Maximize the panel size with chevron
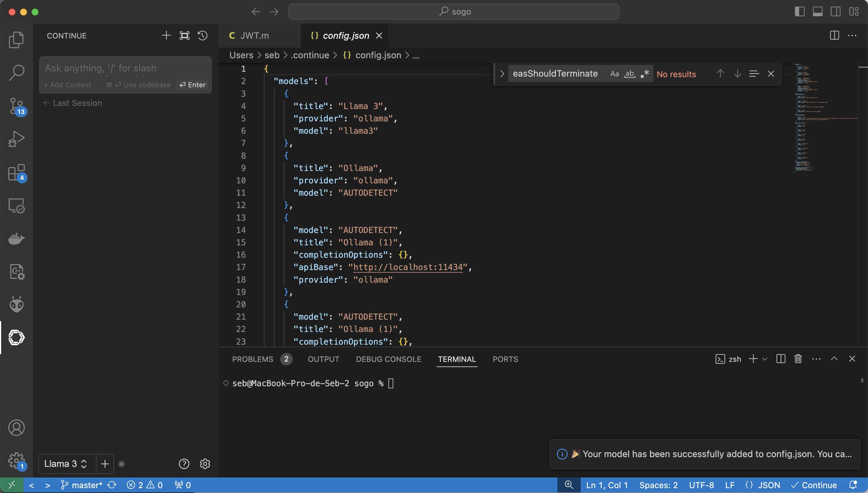The height and width of the screenshot is (493, 868). pos(834,359)
